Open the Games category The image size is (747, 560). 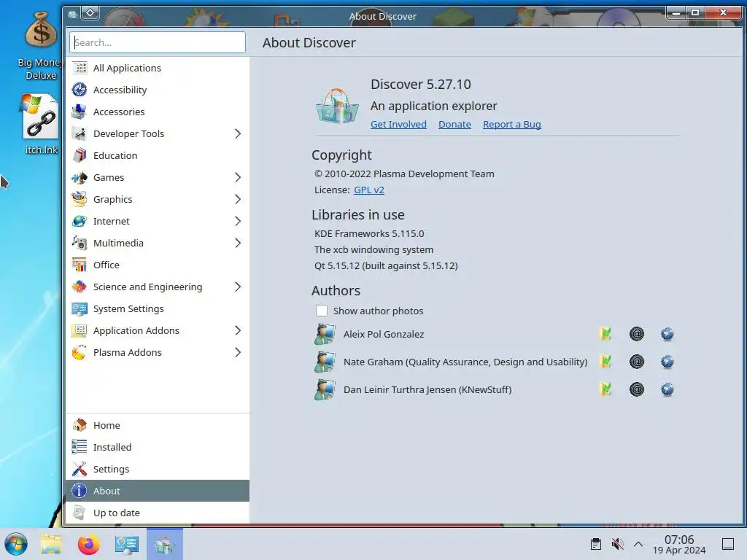(x=158, y=178)
